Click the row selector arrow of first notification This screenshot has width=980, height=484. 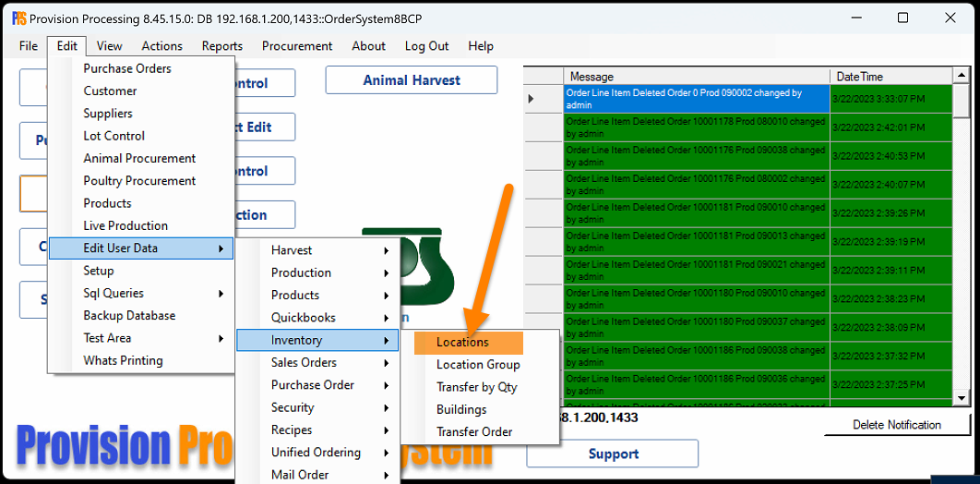(x=544, y=99)
